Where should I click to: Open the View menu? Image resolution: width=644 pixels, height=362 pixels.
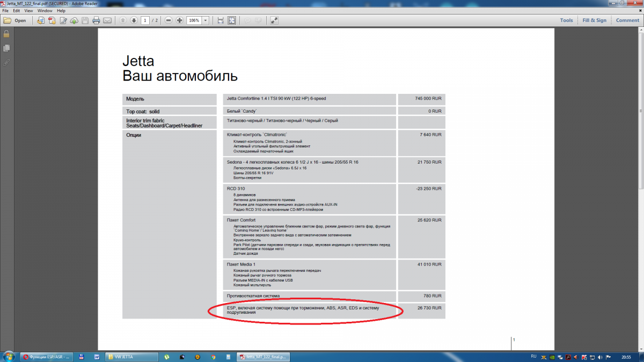[29, 11]
